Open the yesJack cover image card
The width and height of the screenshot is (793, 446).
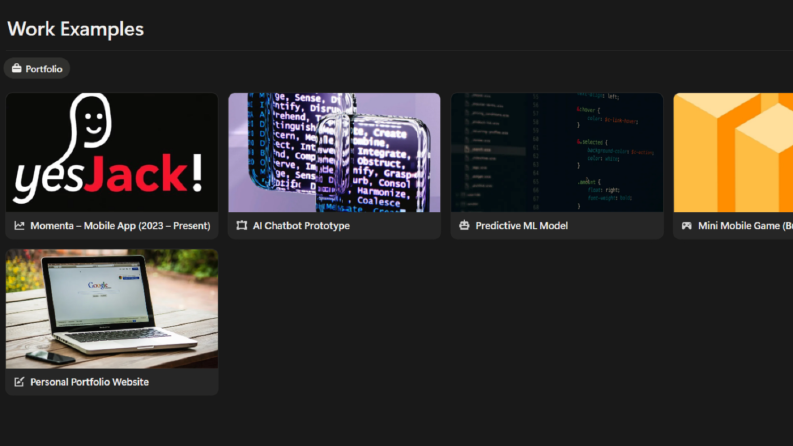[x=112, y=152]
